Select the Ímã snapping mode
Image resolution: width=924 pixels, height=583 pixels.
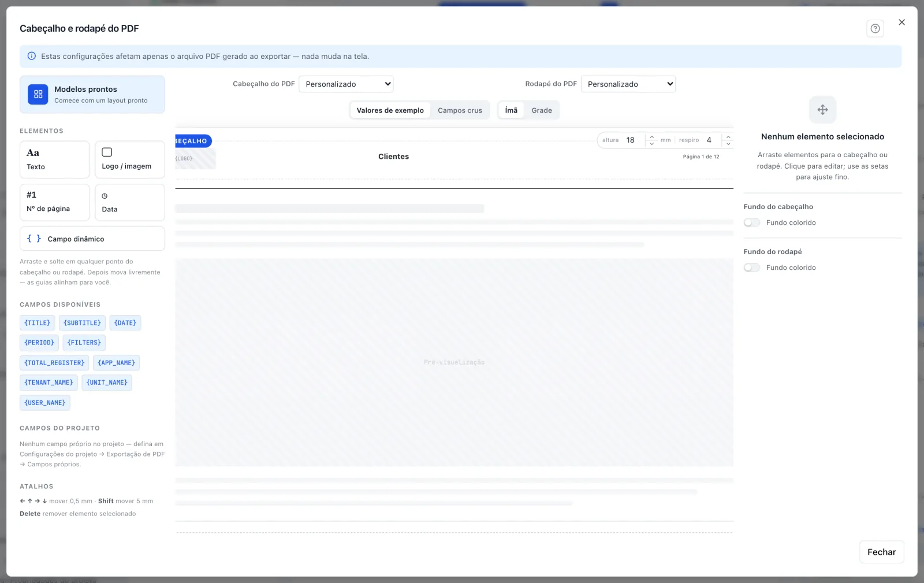click(511, 110)
